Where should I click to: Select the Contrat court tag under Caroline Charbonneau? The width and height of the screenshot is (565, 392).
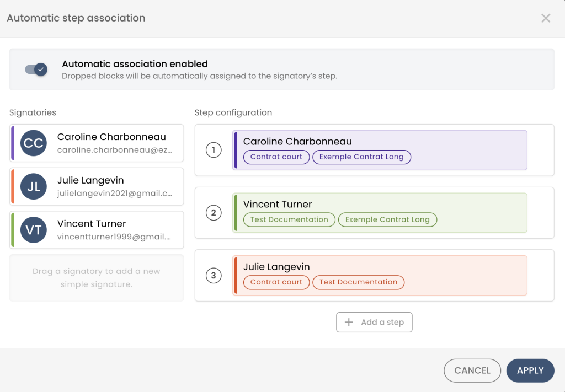[276, 157]
